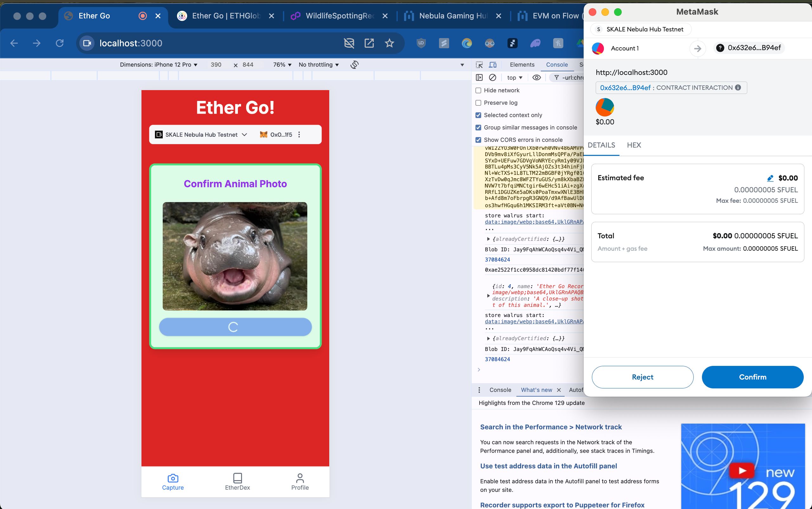Open Use test address data link
Image resolution: width=812 pixels, height=509 pixels.
point(548,466)
